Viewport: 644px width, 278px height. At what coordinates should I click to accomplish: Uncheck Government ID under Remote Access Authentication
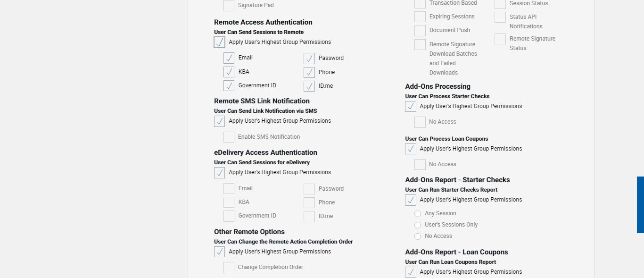[229, 86]
